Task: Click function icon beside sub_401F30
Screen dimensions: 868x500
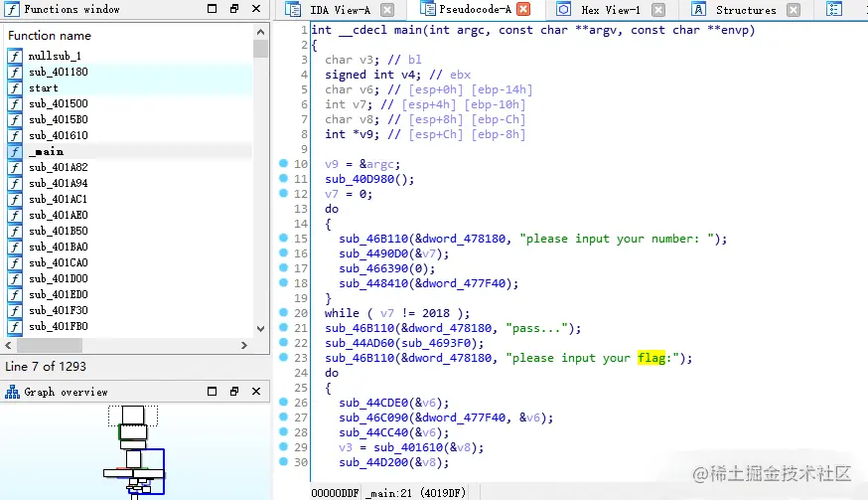Action: click(x=15, y=311)
